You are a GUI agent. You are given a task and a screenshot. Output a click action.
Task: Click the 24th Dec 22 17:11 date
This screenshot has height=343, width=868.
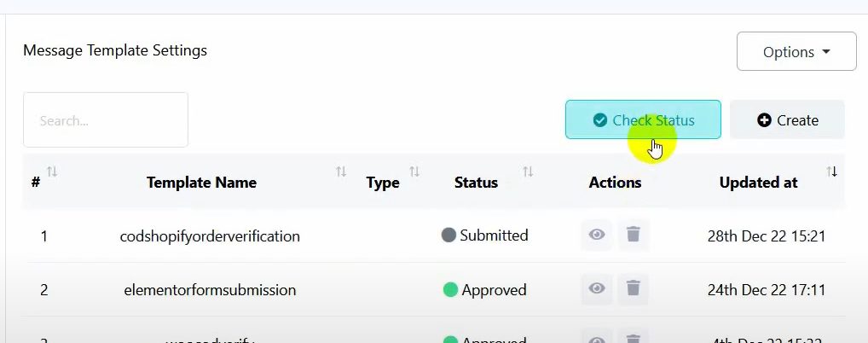(767, 290)
